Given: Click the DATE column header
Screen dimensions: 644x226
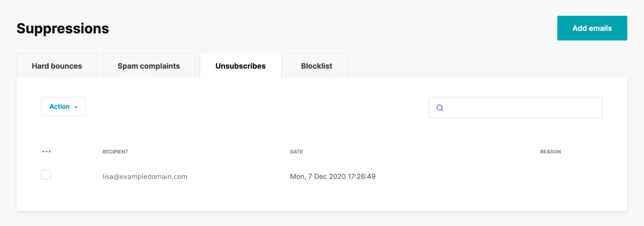Looking at the screenshot, I should (296, 152).
